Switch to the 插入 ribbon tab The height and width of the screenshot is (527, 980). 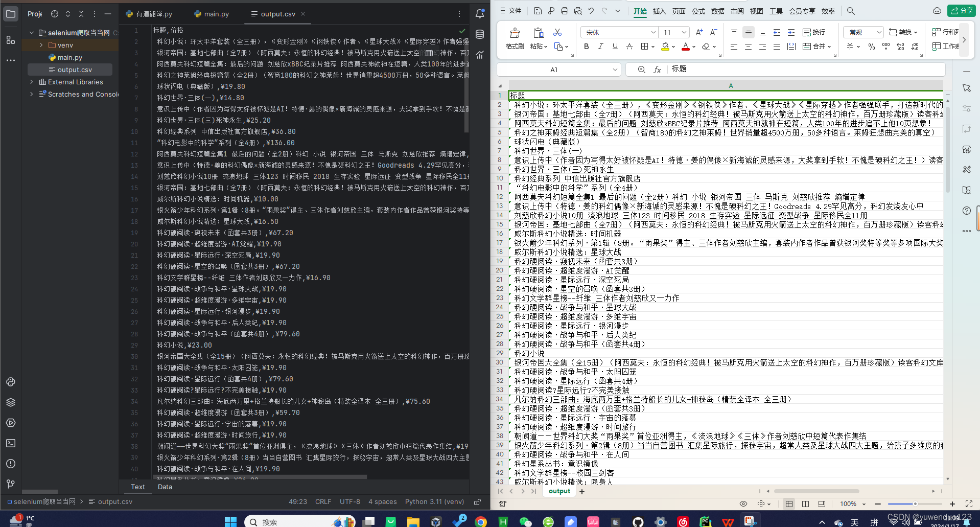pos(659,11)
